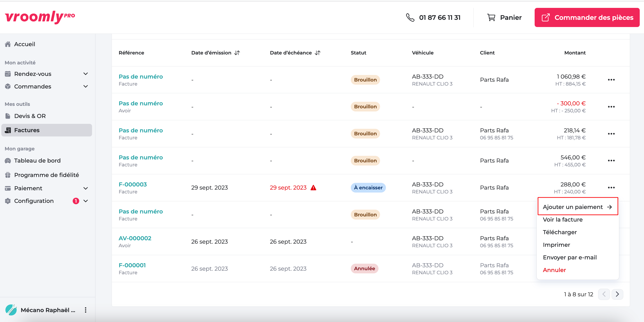Image resolution: width=644 pixels, height=322 pixels.
Task: Open three-dot menu for 1 060,98 € invoice
Action: [x=611, y=80]
